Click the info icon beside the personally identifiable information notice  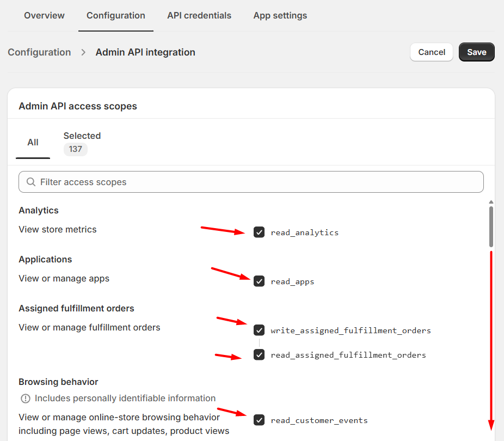click(x=25, y=399)
